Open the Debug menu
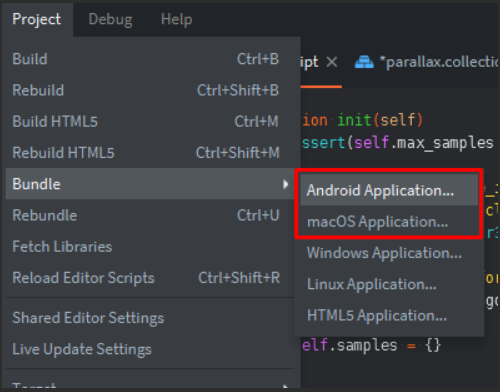Screen dimensions: 500x392 click(x=110, y=19)
